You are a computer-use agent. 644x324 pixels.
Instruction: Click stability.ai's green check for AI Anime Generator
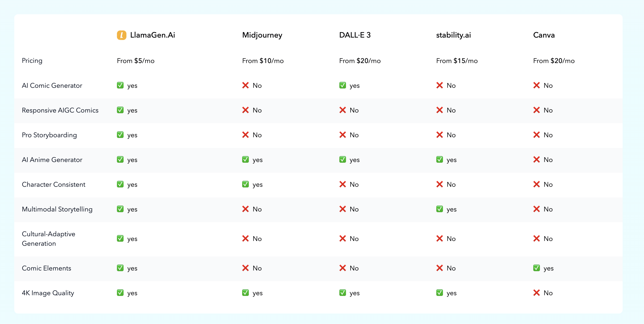439,160
